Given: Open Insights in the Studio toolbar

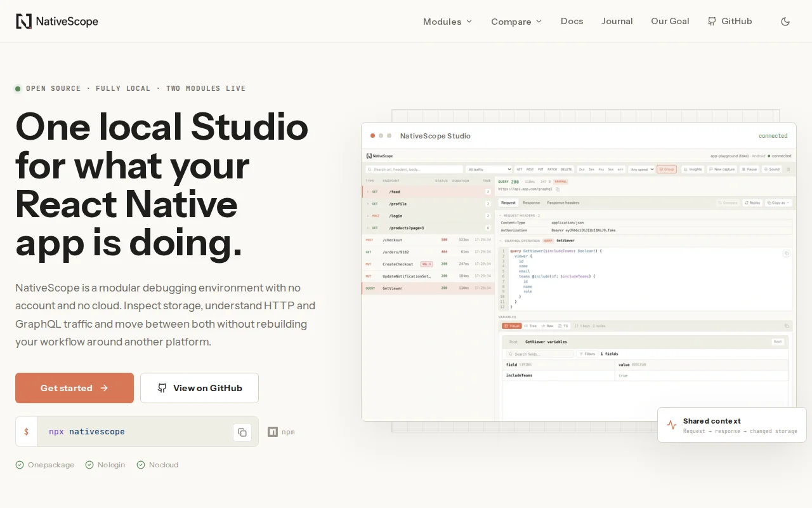Looking at the screenshot, I should tap(693, 170).
